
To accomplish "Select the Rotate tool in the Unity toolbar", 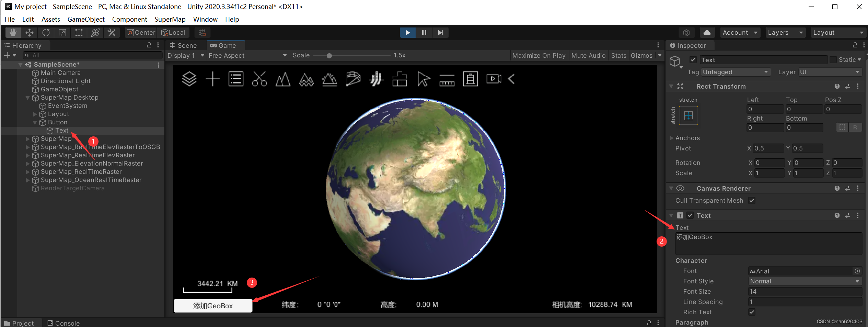I will 46,32.
